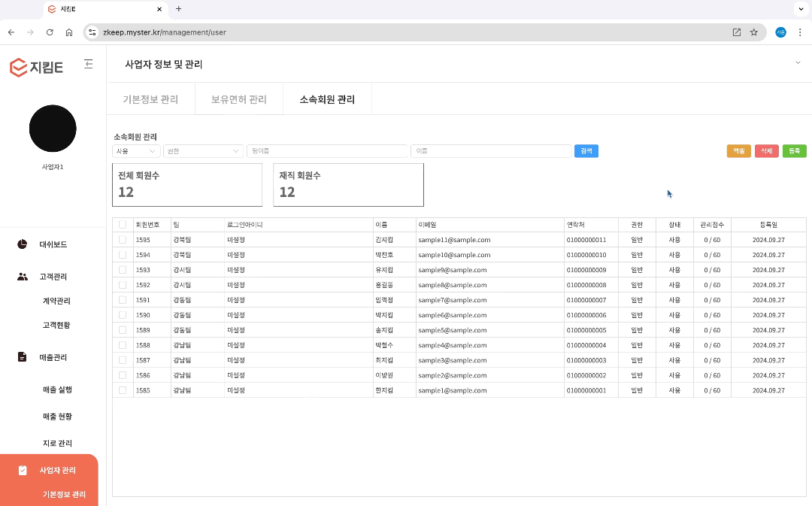Click the 전체 회원수 count card

(187, 185)
